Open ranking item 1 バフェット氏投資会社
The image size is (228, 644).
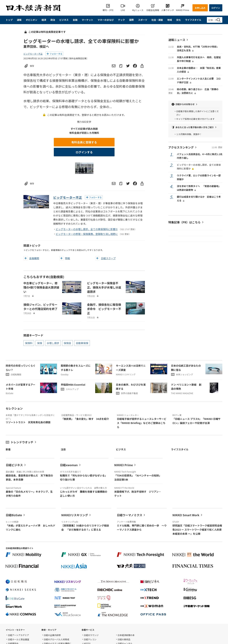[199, 156]
